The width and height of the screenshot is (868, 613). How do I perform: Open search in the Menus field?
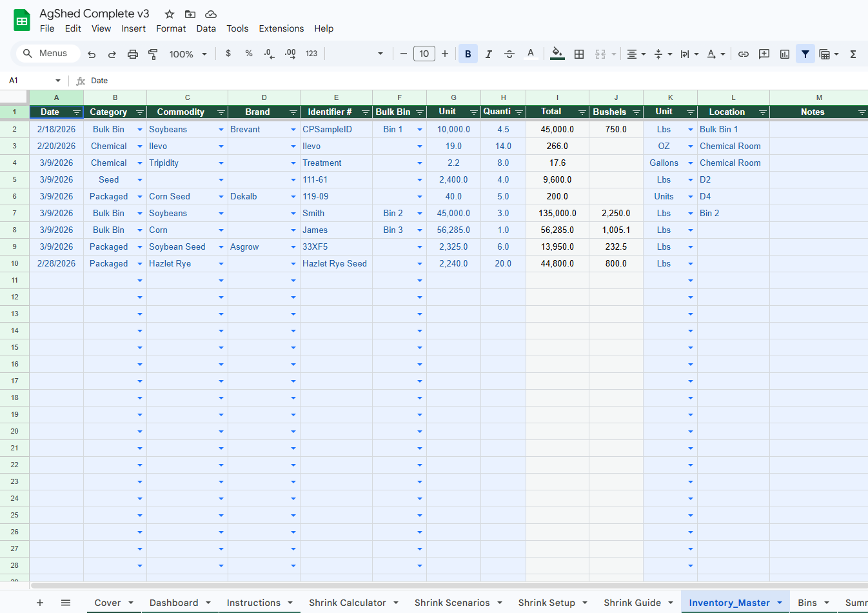point(46,54)
